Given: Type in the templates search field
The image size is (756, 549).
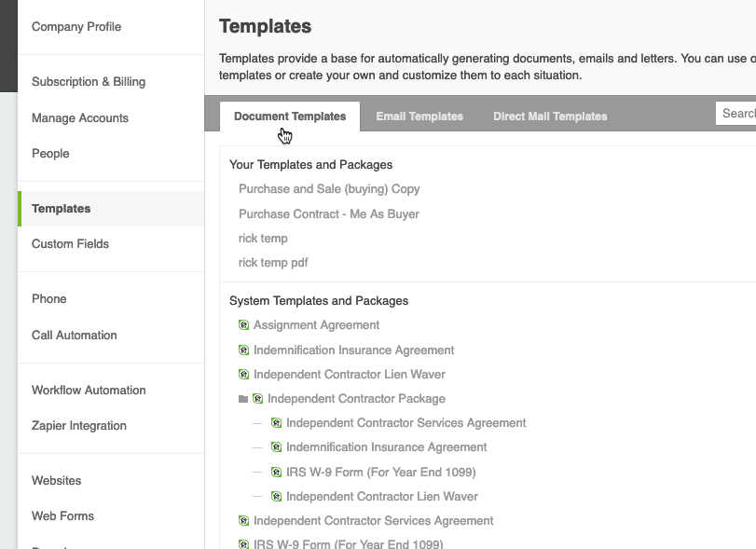Looking at the screenshot, I should (736, 114).
